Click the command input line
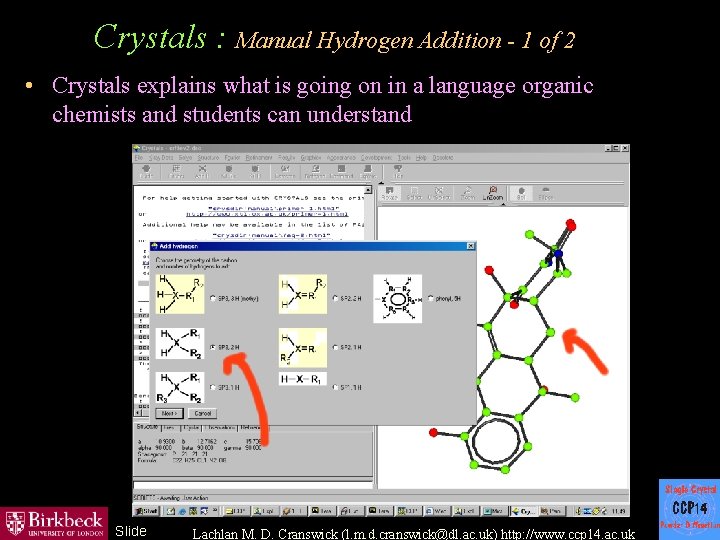720x540 pixels. coord(253,485)
